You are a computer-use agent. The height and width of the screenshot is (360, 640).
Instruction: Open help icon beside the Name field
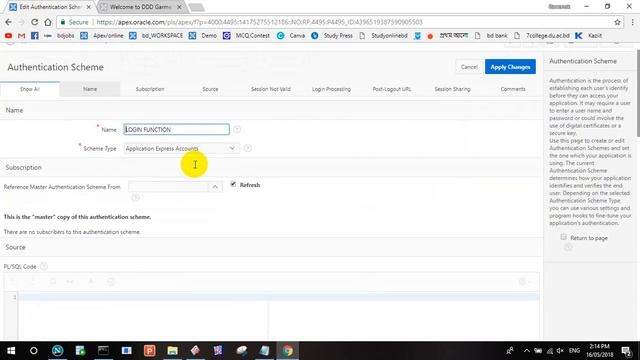(x=237, y=129)
